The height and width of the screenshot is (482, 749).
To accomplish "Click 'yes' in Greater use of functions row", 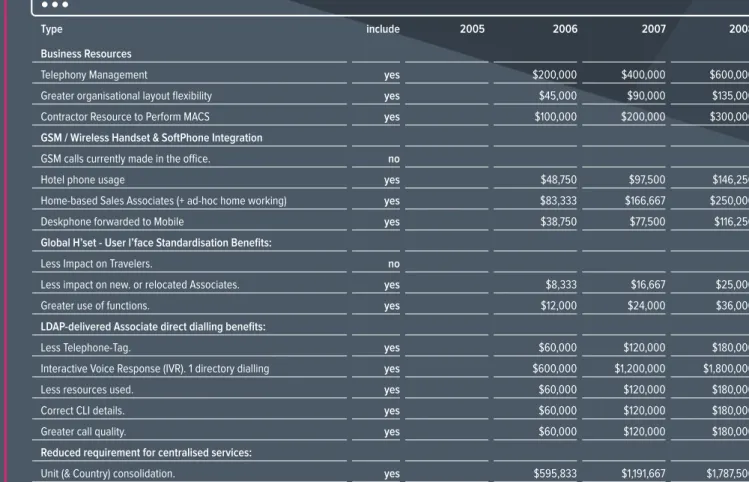I will click(392, 307).
